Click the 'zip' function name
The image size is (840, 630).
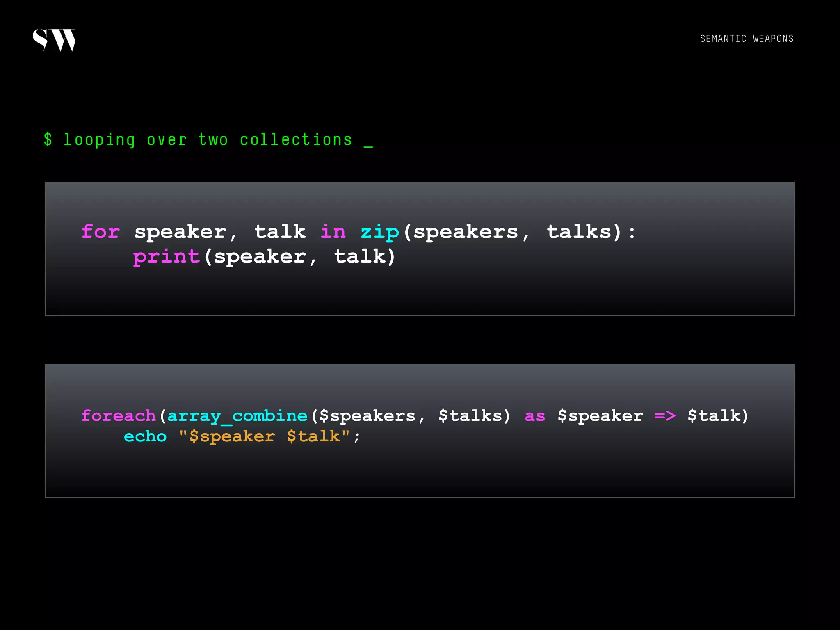[380, 233]
